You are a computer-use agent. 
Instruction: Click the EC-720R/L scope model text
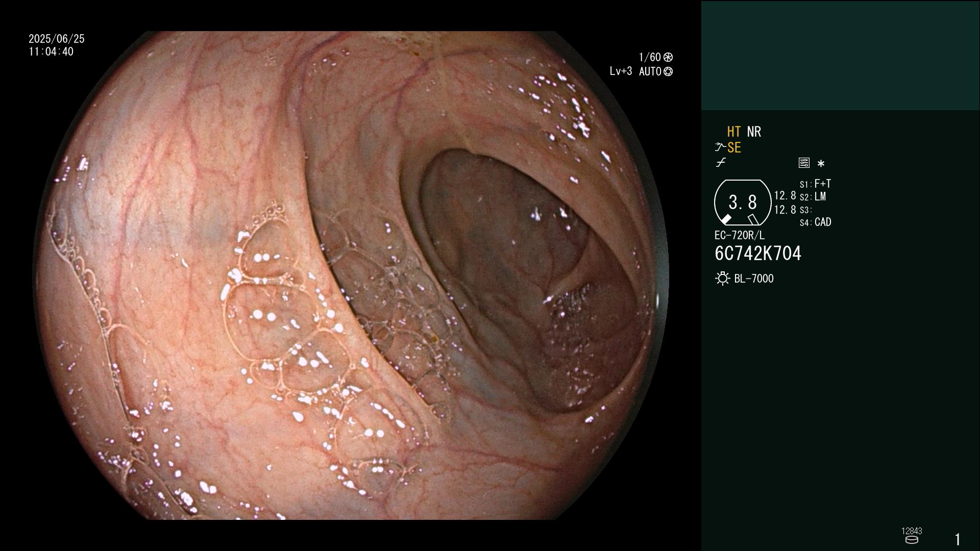[740, 235]
